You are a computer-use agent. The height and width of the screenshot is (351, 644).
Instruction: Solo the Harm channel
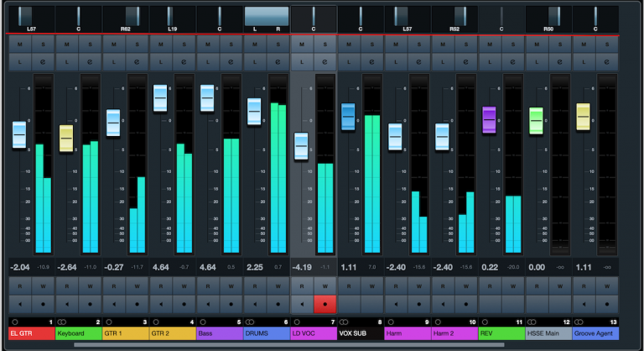tap(418, 44)
